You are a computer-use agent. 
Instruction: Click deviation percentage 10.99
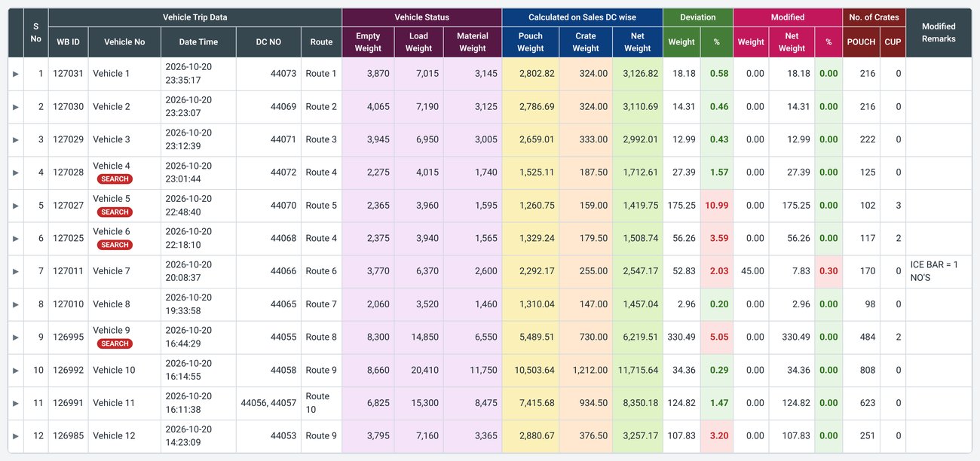point(716,206)
